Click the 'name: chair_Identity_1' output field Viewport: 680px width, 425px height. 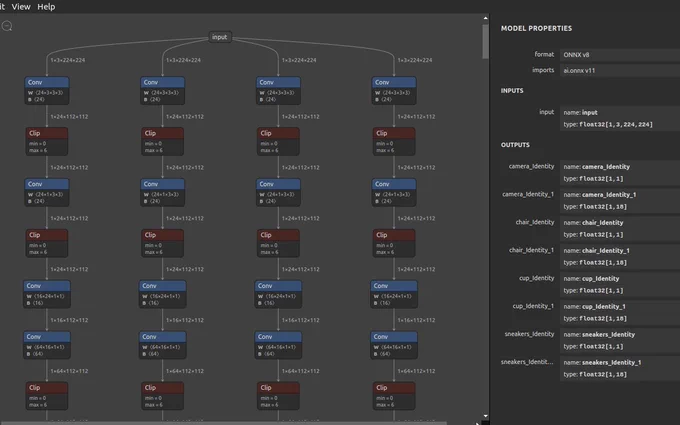pos(620,251)
